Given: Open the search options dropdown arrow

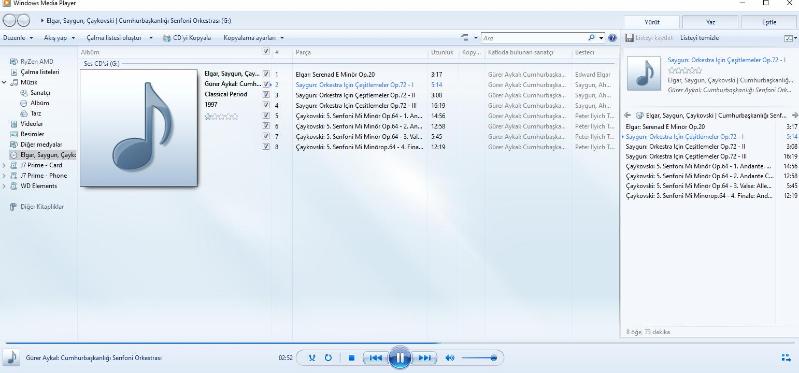Looking at the screenshot, I should (601, 38).
